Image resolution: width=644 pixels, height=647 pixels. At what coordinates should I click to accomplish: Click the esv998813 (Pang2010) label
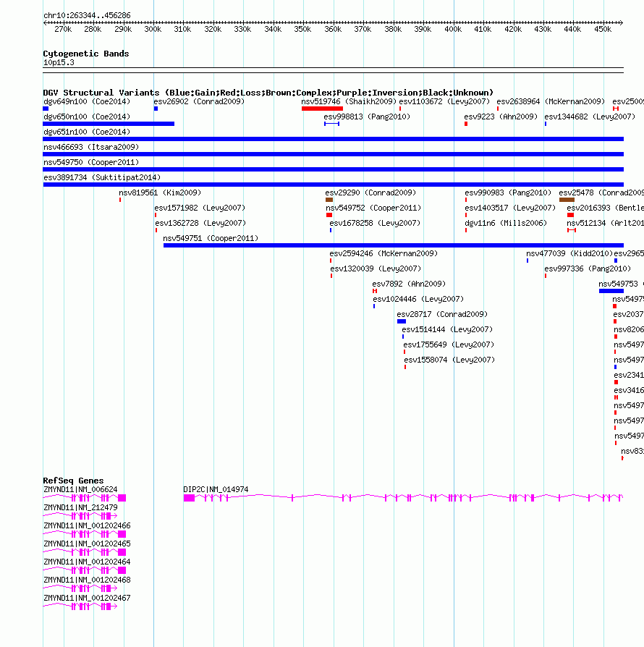(367, 117)
